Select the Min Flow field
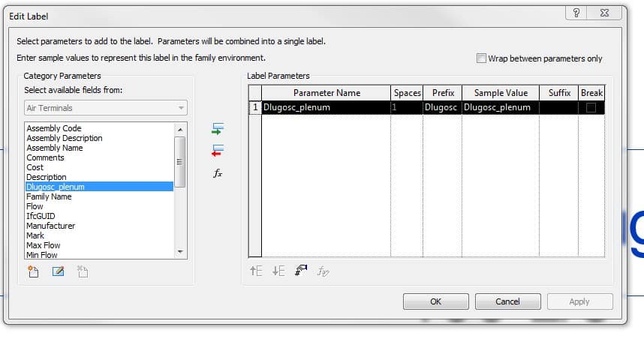 click(x=98, y=255)
